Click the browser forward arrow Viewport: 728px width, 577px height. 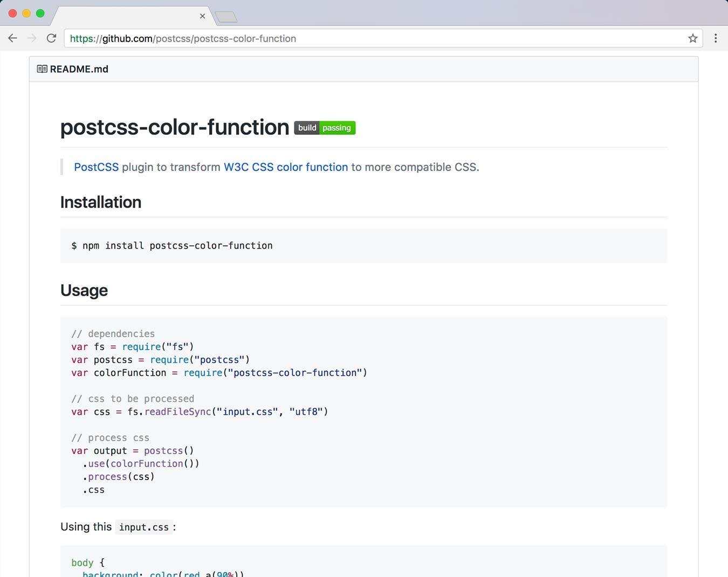point(32,38)
